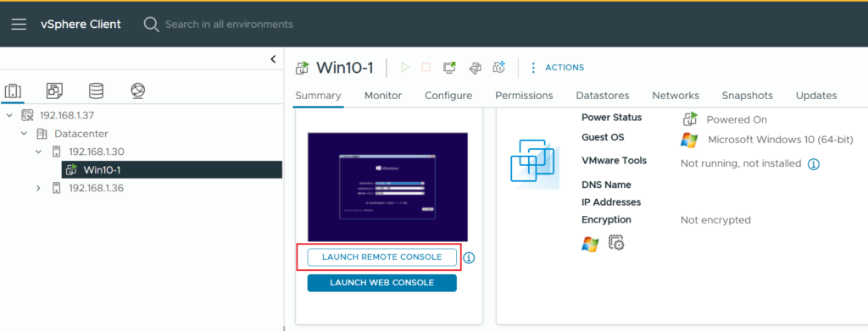Switch to the Snapshots tab
Screen dimensions: 868x331
point(748,96)
